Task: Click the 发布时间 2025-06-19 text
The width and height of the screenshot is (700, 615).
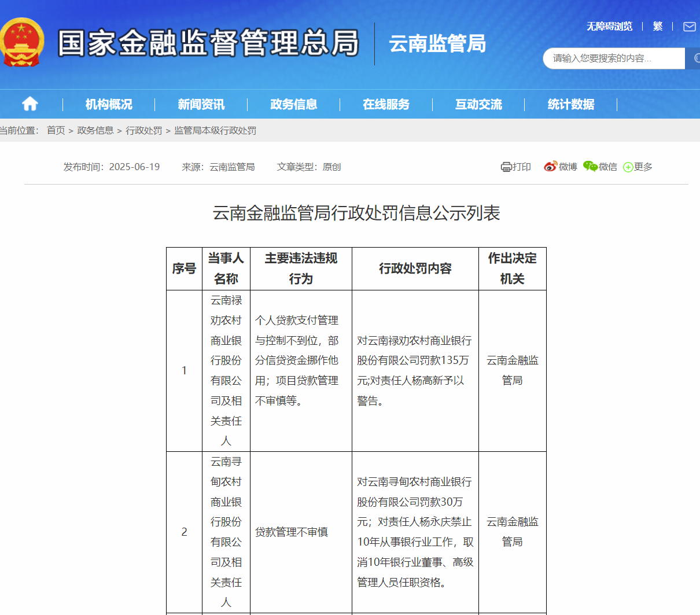Action: coord(112,167)
